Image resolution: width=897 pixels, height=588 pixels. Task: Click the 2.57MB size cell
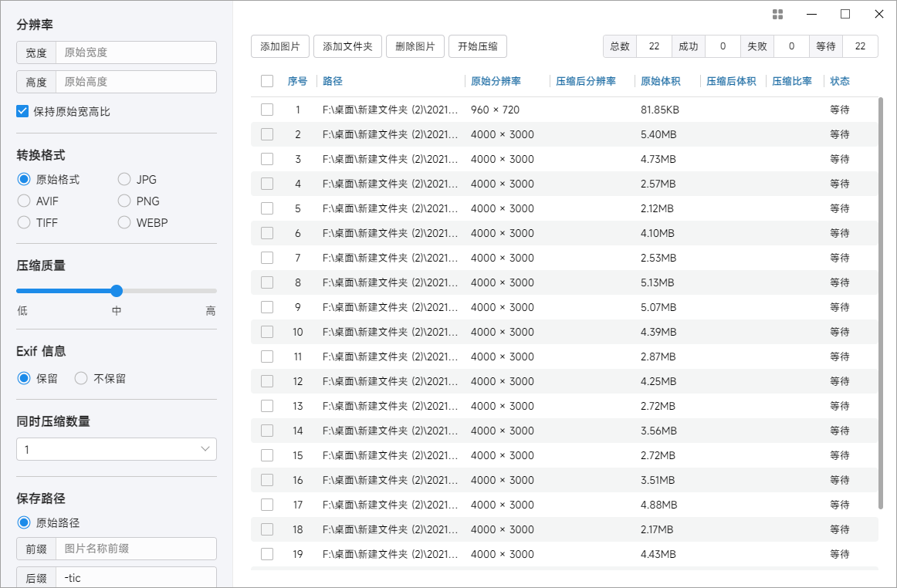tap(658, 184)
